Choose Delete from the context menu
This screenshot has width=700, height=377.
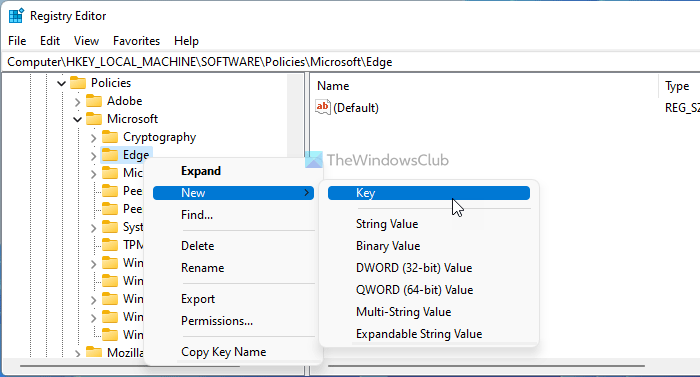click(x=233, y=246)
